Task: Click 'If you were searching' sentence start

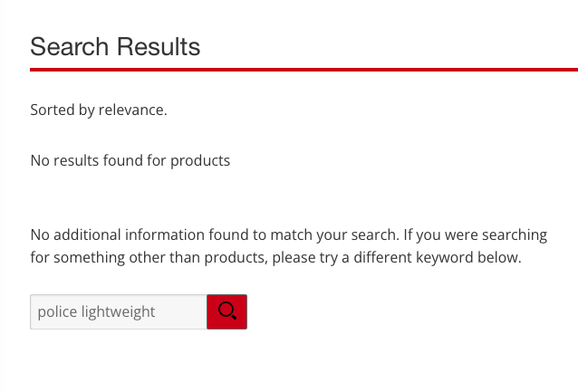Action: (475, 234)
